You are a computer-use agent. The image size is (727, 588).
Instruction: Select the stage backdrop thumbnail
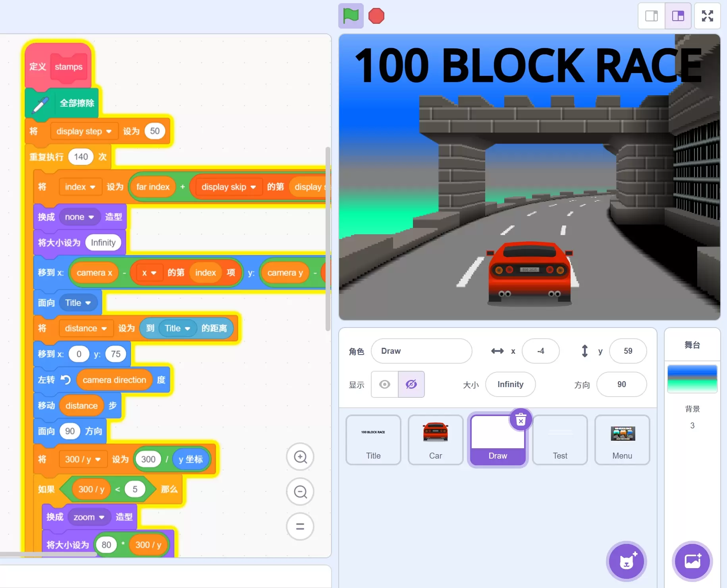click(692, 379)
